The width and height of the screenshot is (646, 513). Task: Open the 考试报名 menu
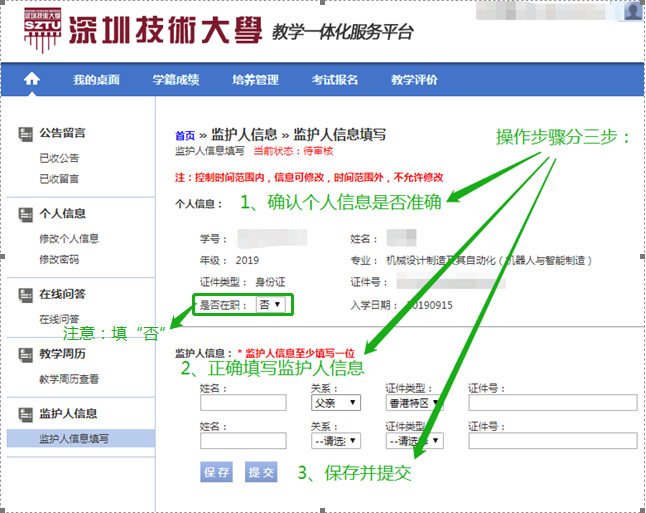[x=335, y=80]
